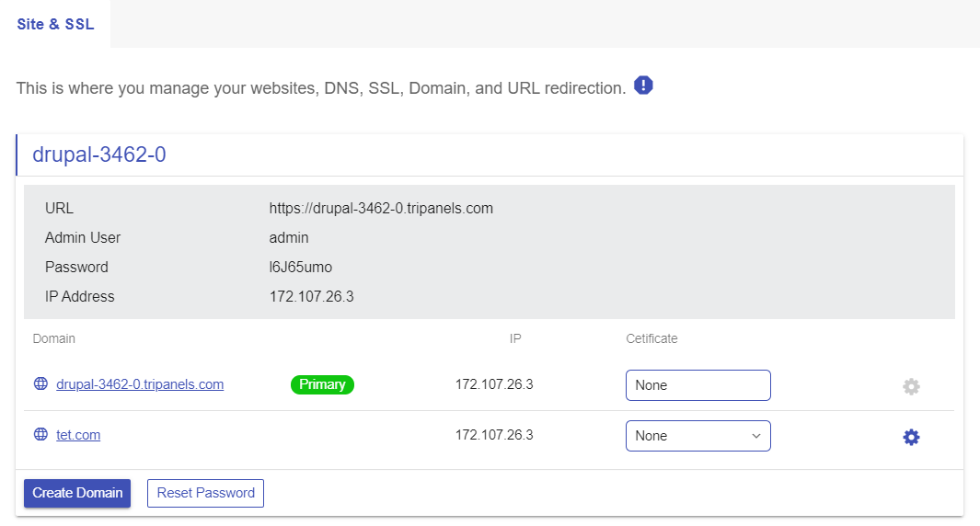
Task: Click the Create Domain button
Action: tap(77, 493)
